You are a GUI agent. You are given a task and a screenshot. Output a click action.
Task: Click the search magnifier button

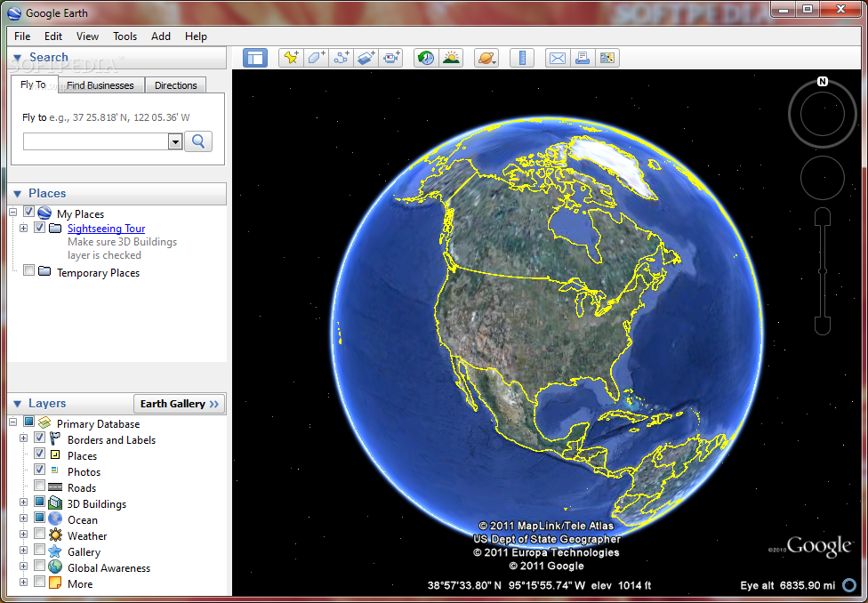coord(198,141)
